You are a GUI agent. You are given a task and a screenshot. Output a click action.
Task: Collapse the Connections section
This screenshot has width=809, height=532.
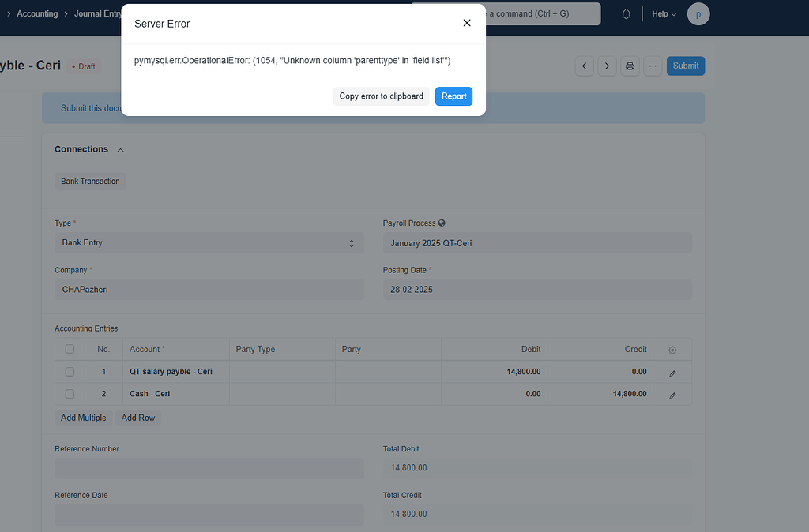(x=120, y=150)
